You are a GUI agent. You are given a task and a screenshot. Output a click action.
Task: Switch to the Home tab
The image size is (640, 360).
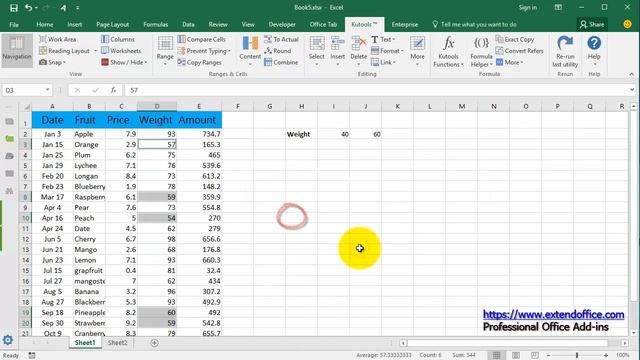click(x=44, y=24)
